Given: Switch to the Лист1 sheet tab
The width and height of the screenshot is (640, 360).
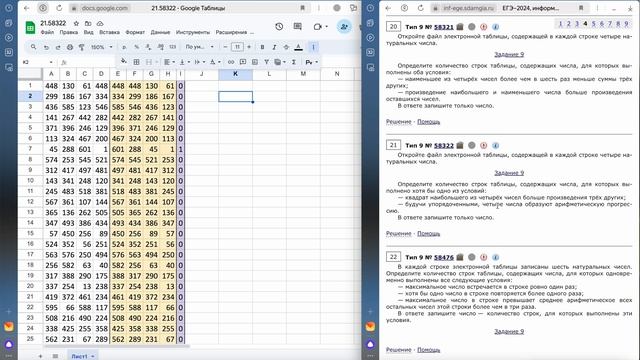Looking at the screenshot, I should point(82,356).
